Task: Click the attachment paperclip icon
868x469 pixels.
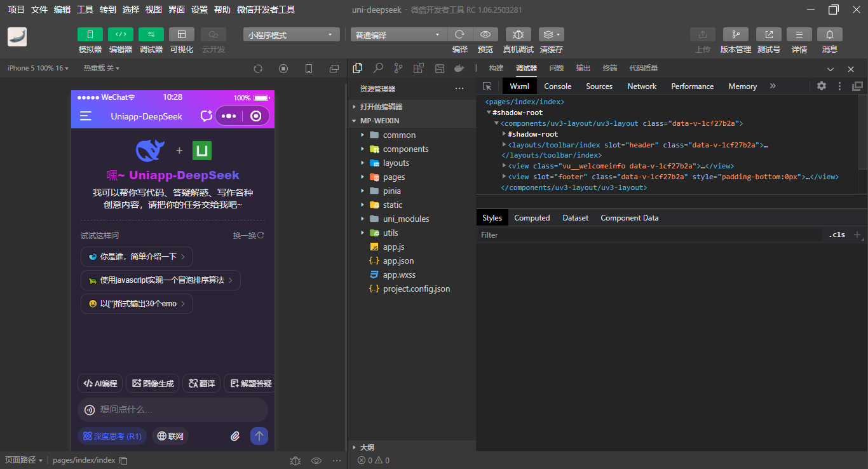Action: coord(235,436)
